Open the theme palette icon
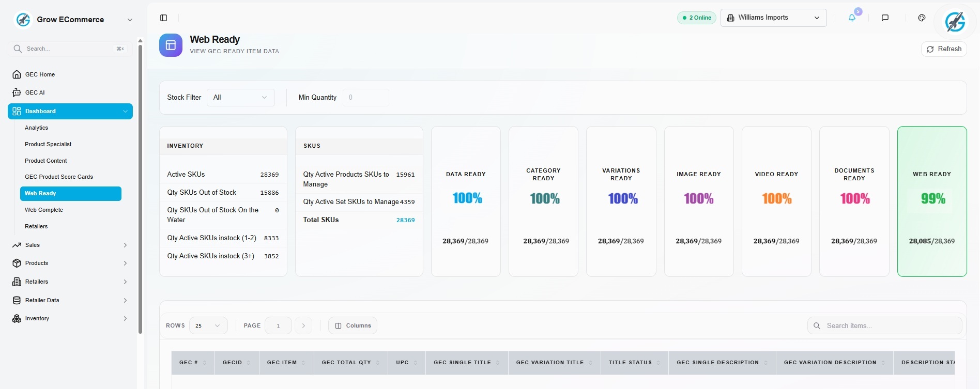The height and width of the screenshot is (389, 980). coord(922,18)
